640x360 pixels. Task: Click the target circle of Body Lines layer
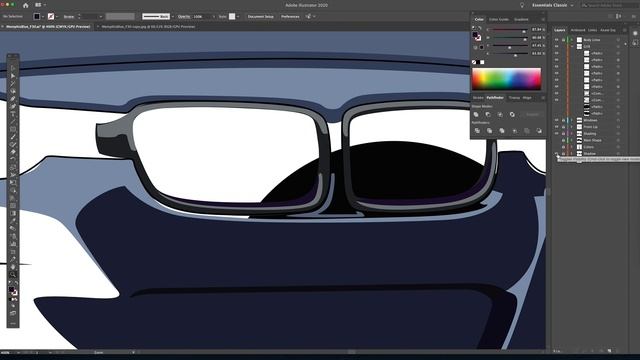(x=618, y=40)
